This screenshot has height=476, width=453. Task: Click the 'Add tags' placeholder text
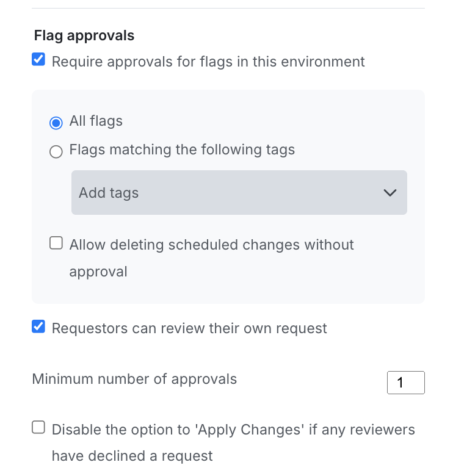click(x=109, y=193)
